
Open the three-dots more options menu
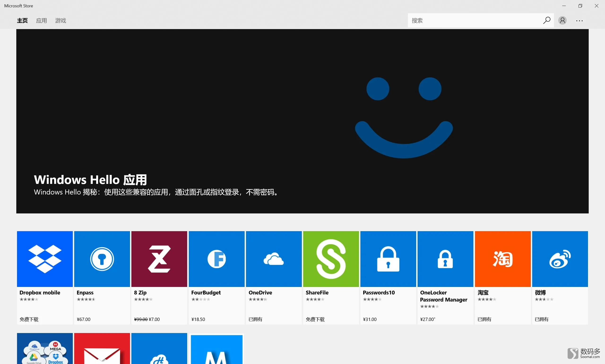(x=579, y=21)
